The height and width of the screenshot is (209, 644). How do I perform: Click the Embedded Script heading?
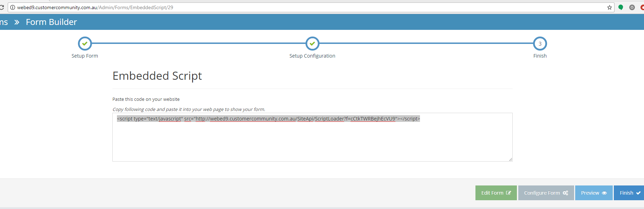pos(157,76)
